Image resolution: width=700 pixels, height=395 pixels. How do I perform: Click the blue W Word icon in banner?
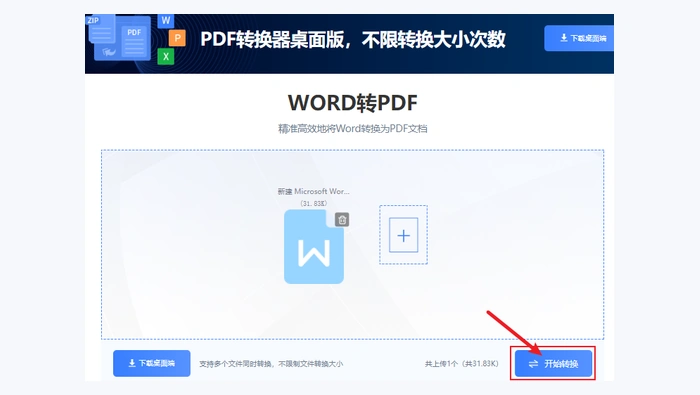pyautogui.click(x=166, y=21)
